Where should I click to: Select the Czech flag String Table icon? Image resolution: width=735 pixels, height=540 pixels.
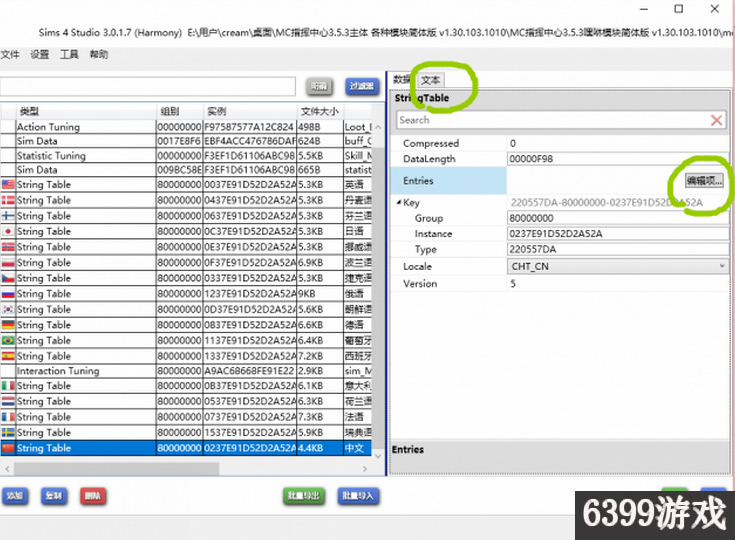click(x=8, y=278)
